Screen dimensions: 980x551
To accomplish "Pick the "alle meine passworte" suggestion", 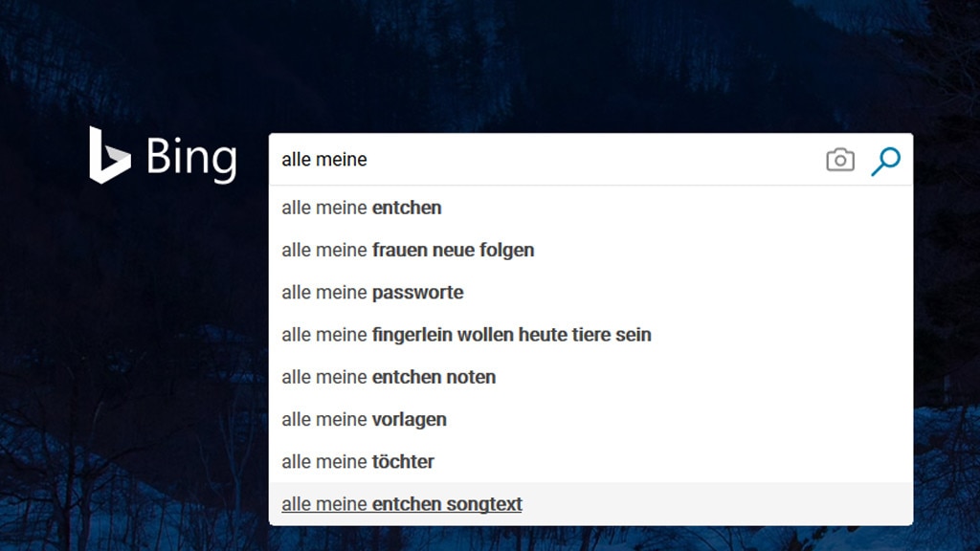I will pyautogui.click(x=590, y=293).
